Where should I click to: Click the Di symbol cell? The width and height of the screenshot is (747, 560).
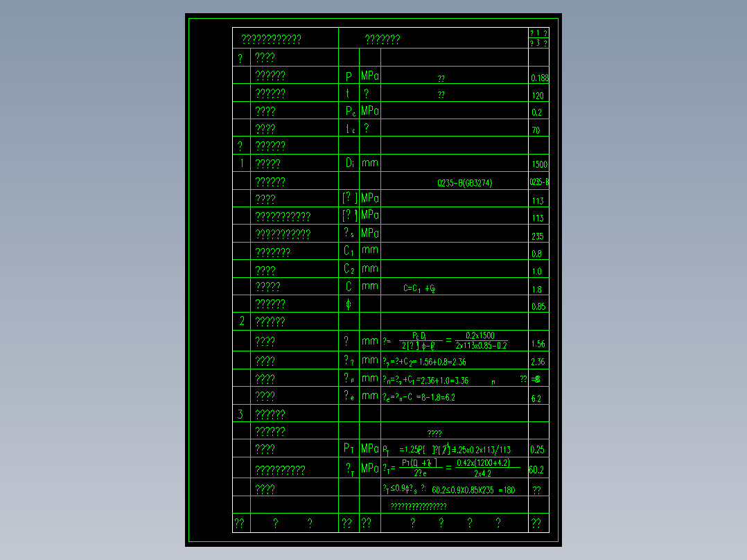350,162
